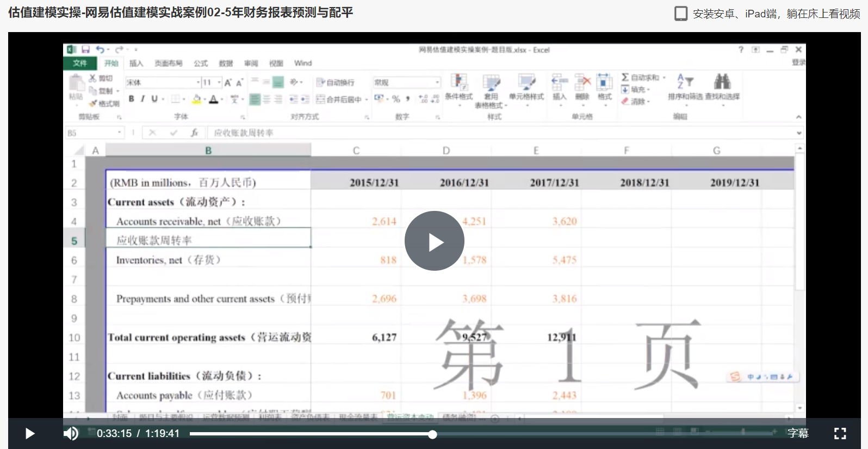Screen dimensions: 868x449
Task: Click the red font color A
Action: tap(214, 99)
